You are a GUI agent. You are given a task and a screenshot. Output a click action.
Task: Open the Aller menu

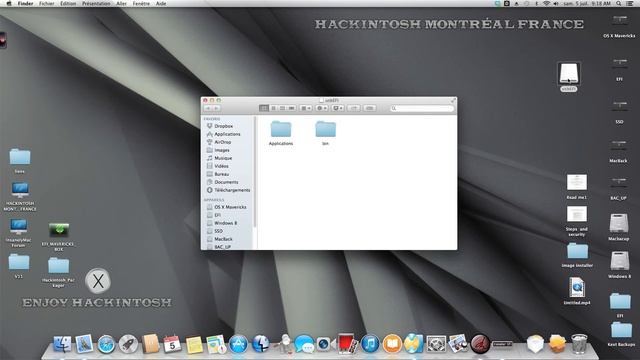point(121,3)
